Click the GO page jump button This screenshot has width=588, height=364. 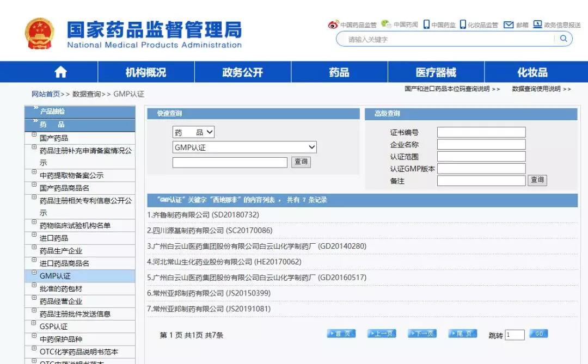pyautogui.click(x=538, y=334)
